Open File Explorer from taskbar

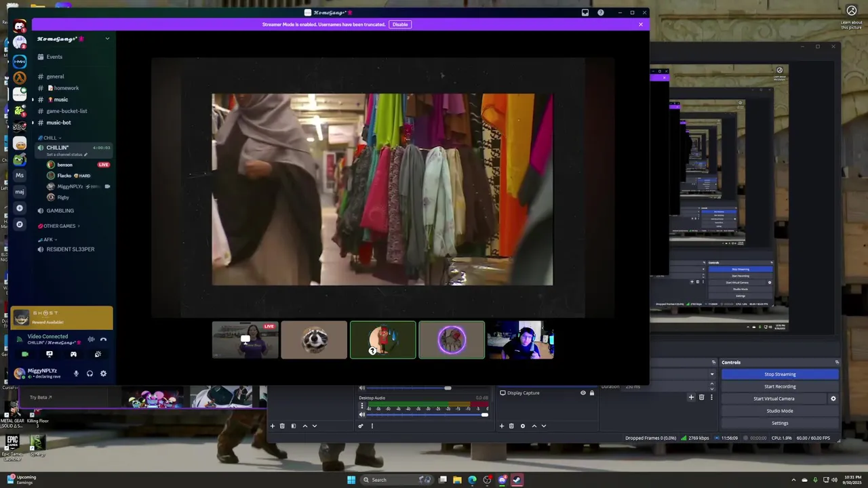(457, 480)
